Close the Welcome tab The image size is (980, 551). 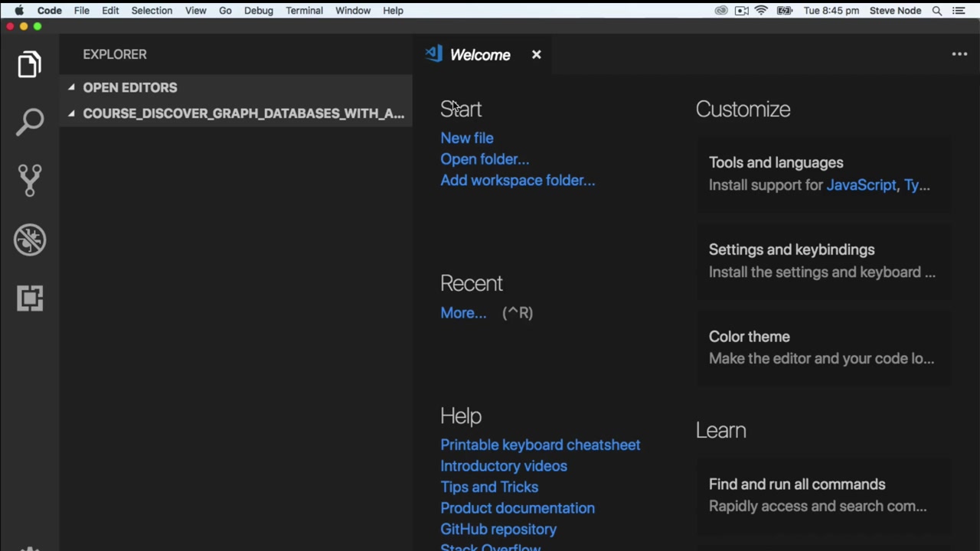click(x=536, y=54)
